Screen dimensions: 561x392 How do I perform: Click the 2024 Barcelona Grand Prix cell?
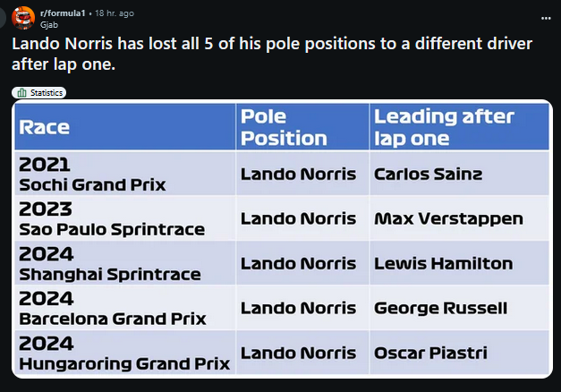click(125, 308)
